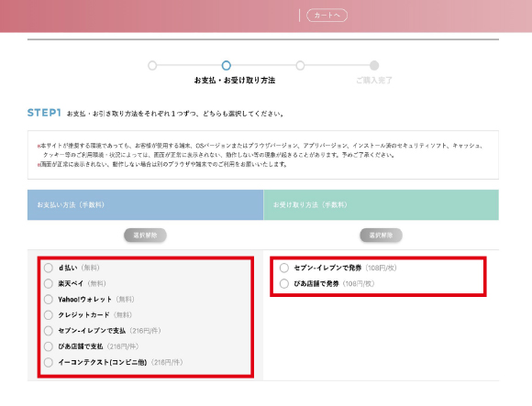Select ぴあ店舗で発券 pickup radio button
The width and height of the screenshot is (532, 406).
pos(284,283)
